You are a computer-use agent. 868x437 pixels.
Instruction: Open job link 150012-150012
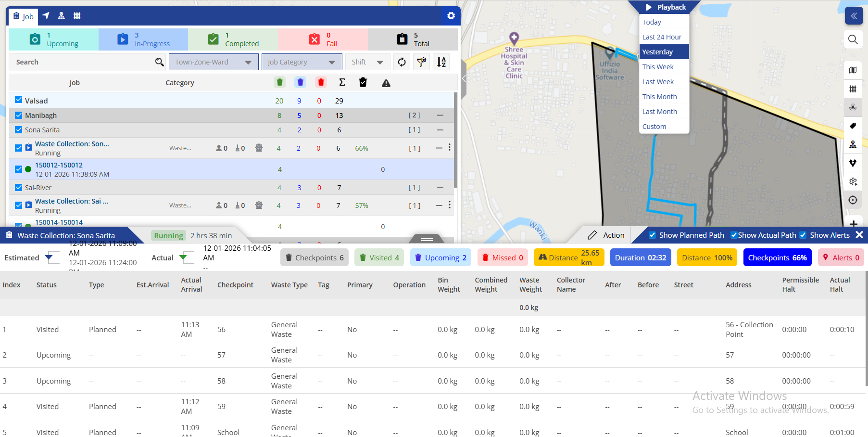pos(59,165)
